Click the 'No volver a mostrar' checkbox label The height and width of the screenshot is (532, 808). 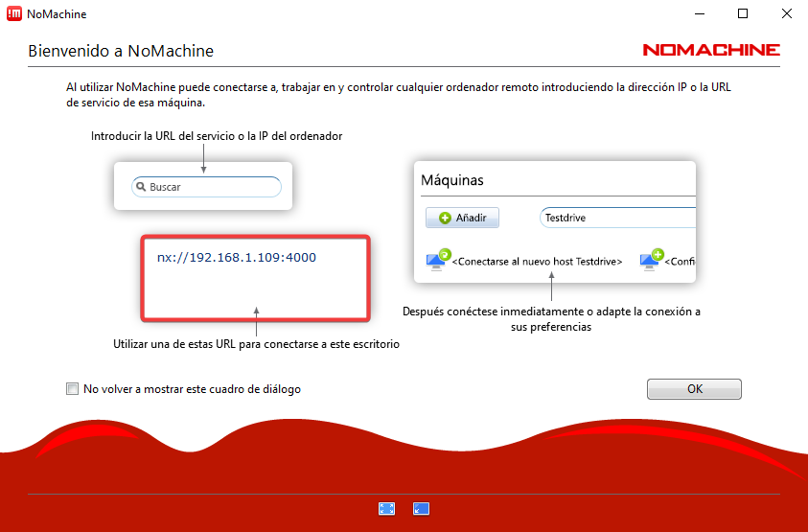192,389
